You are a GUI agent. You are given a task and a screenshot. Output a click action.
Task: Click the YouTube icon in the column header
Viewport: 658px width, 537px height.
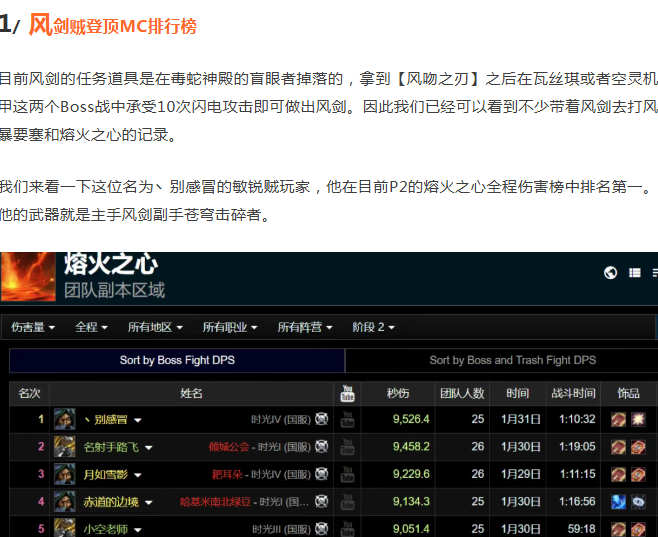[x=348, y=393]
